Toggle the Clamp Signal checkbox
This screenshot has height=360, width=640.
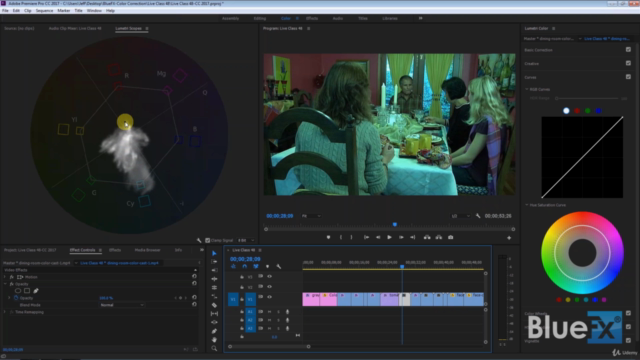(x=207, y=240)
